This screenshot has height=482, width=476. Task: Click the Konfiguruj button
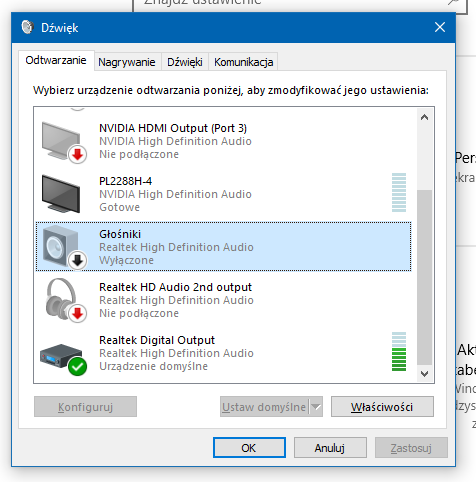[x=85, y=407]
